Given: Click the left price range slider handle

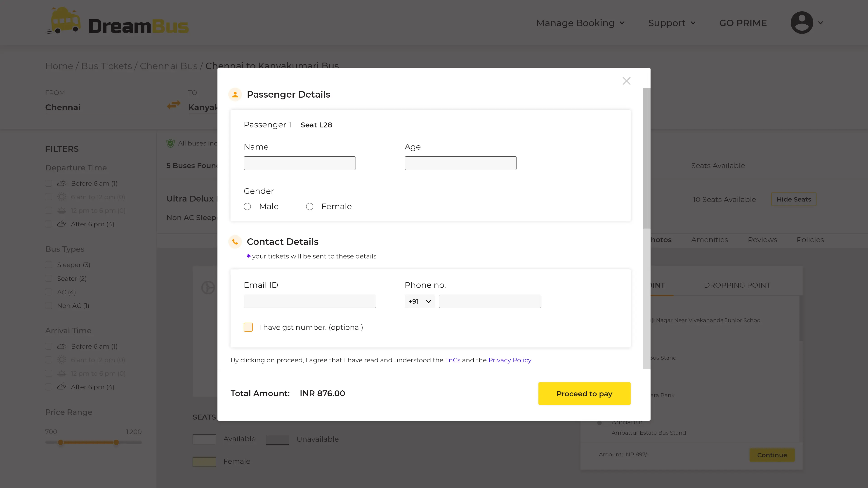Looking at the screenshot, I should coord(61,442).
